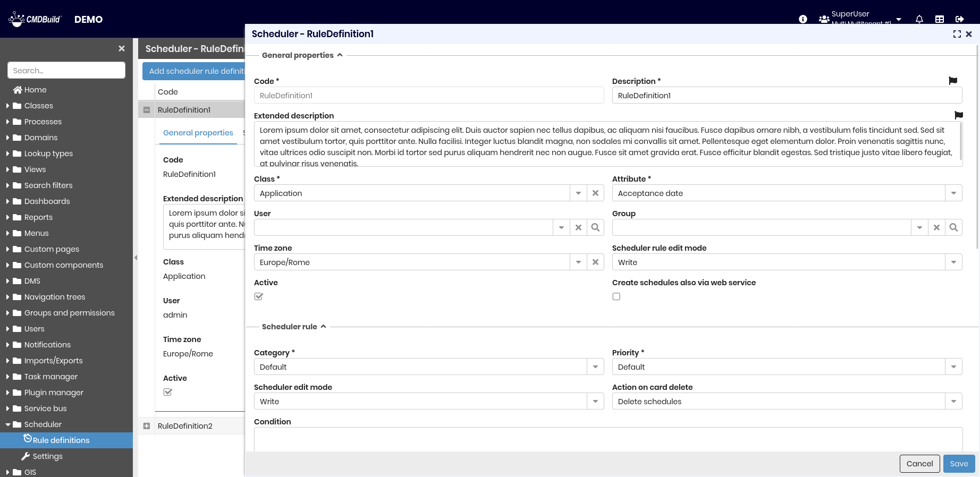Viewport: 980px width, 477px height.
Task: Open the Action on card delete dropdown
Action: point(953,402)
